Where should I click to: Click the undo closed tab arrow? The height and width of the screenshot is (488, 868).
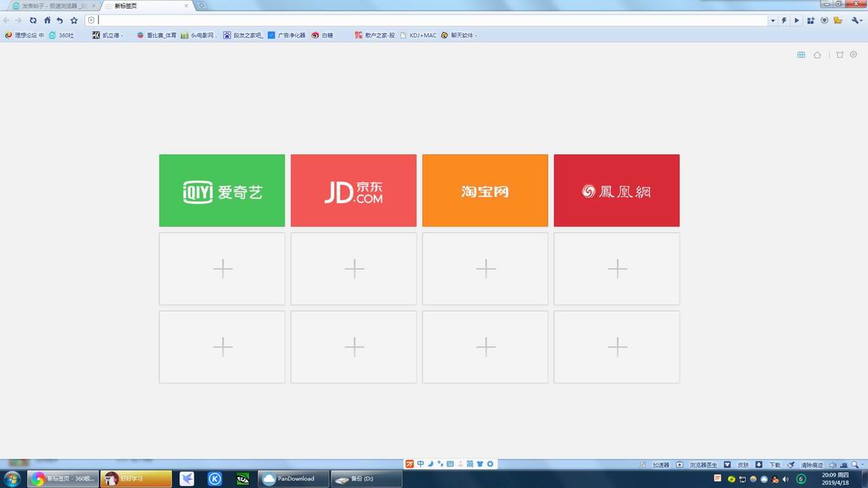[60, 20]
